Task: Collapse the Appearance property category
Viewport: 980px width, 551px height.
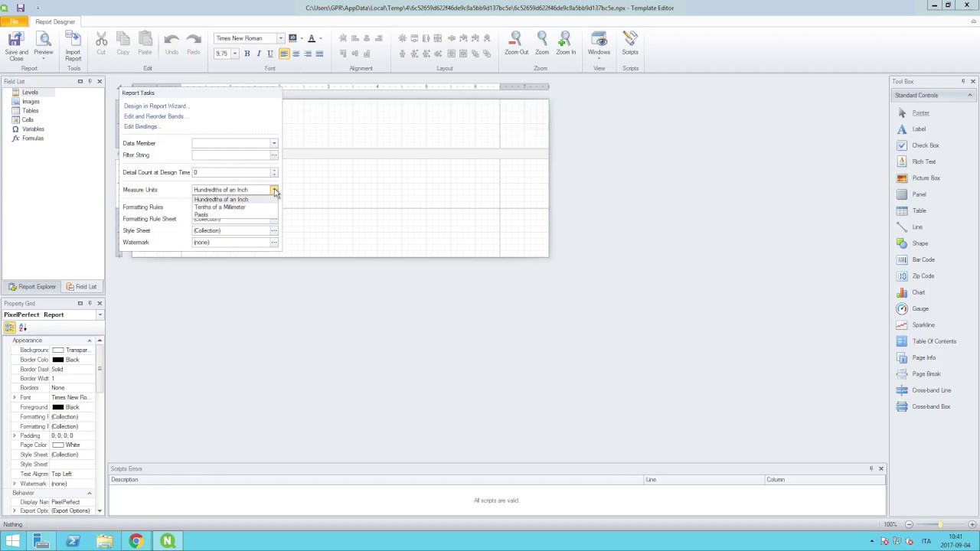Action: (x=89, y=341)
